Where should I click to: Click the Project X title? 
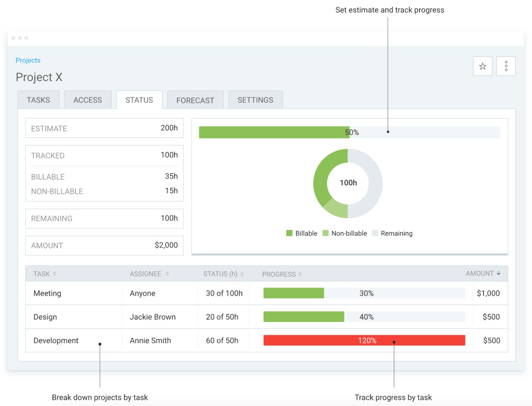(x=39, y=77)
